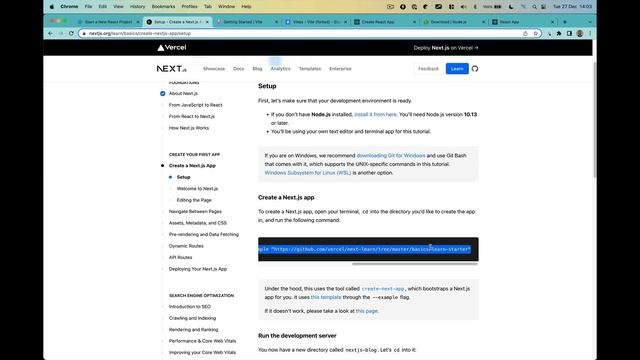Switch to the React App tab

(x=522, y=22)
